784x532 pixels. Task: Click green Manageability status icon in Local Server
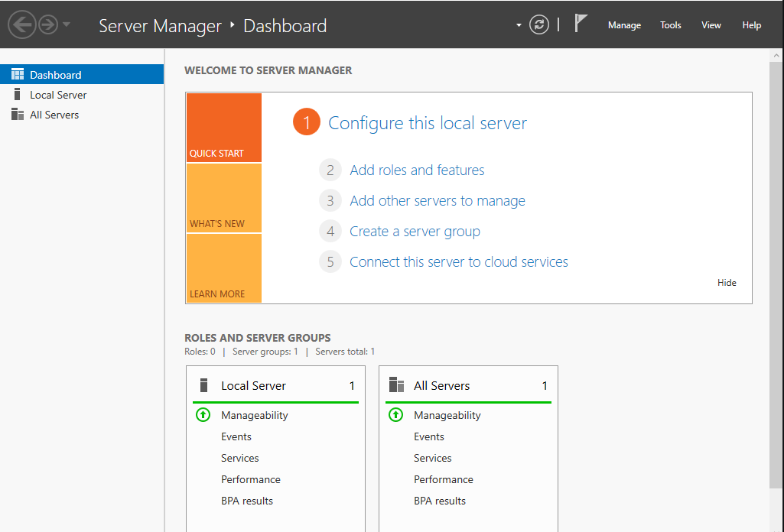tap(203, 414)
